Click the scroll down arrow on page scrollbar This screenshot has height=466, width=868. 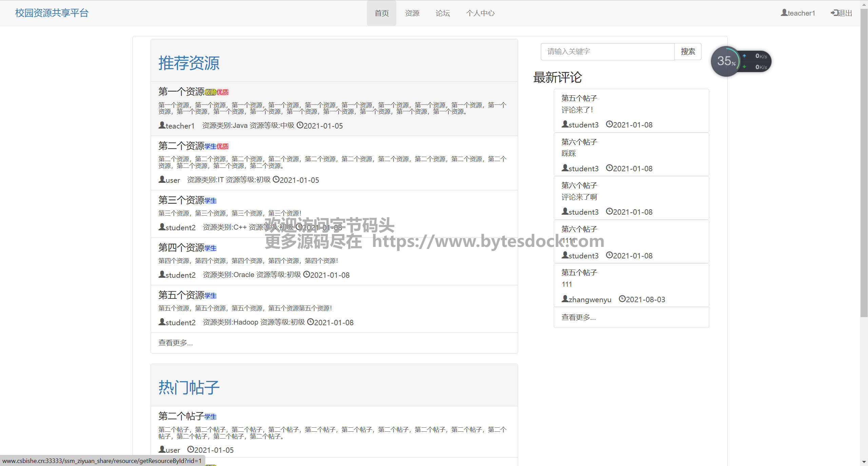[864, 462]
